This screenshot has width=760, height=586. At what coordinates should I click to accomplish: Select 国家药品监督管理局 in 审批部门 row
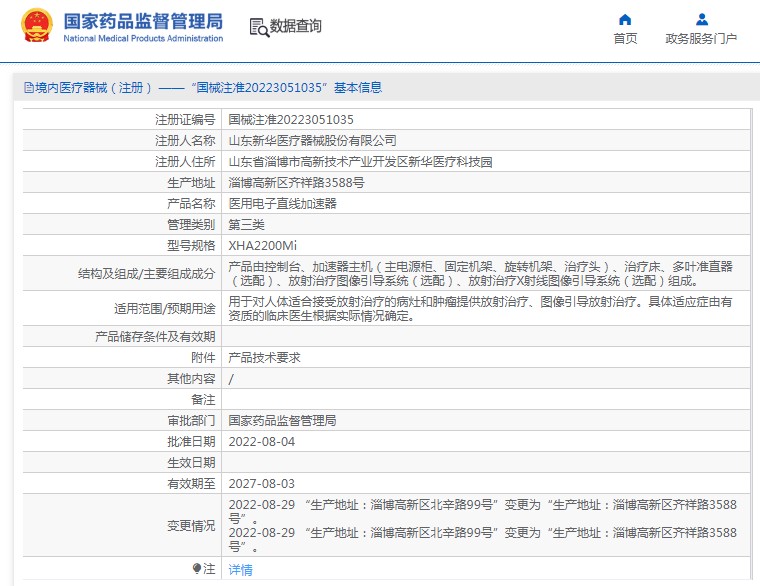coord(282,421)
